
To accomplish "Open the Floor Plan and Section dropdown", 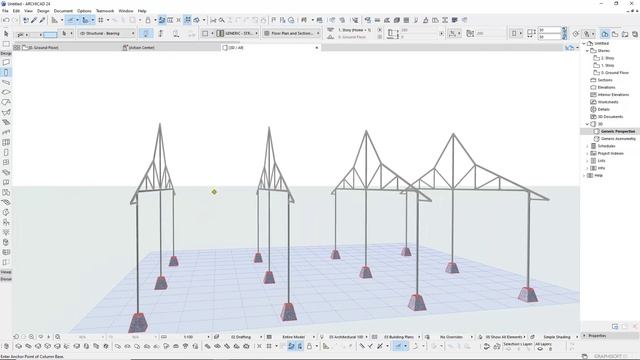I will [x=292, y=33].
